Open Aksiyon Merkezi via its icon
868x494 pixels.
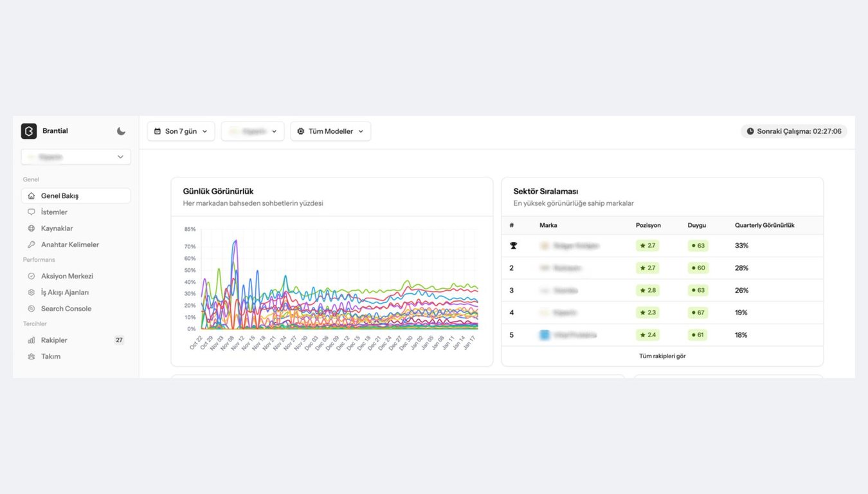30,275
